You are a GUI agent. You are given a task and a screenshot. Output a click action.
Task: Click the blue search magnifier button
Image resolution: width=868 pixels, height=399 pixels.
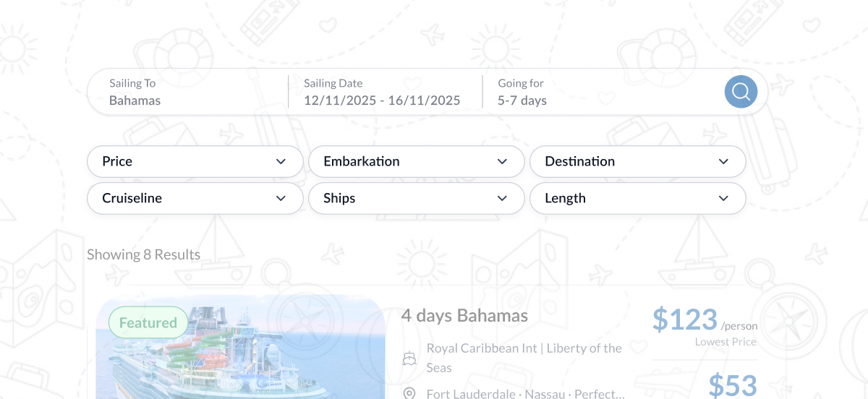point(741,92)
